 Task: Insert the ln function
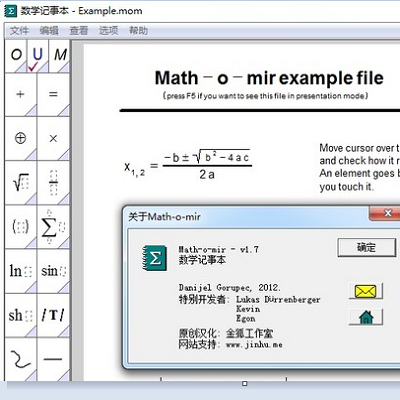tap(21, 271)
